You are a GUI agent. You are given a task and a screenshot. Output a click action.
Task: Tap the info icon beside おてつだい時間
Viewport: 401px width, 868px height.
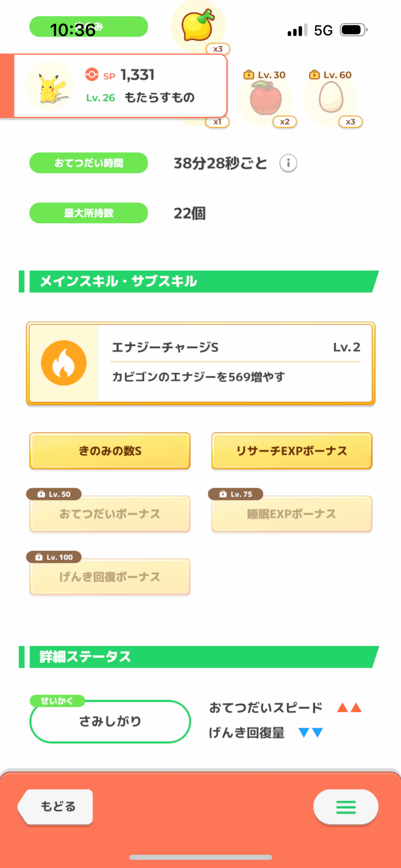tap(288, 163)
